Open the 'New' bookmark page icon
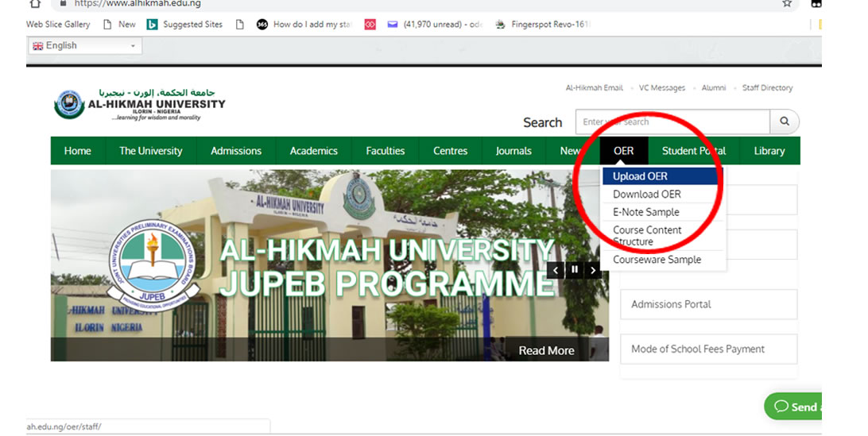This screenshot has height=436, width=868. 108,25
